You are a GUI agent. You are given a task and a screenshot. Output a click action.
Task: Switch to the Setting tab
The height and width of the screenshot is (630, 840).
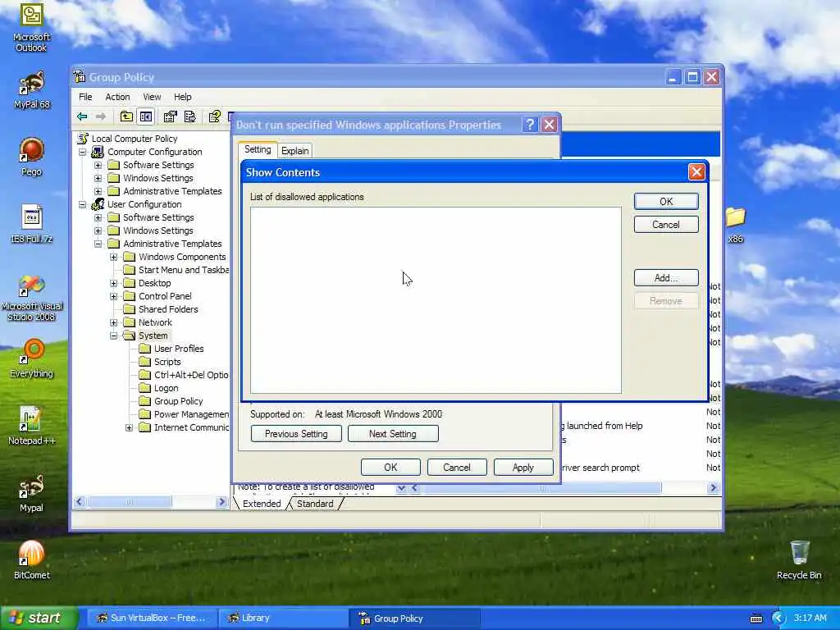(258, 150)
